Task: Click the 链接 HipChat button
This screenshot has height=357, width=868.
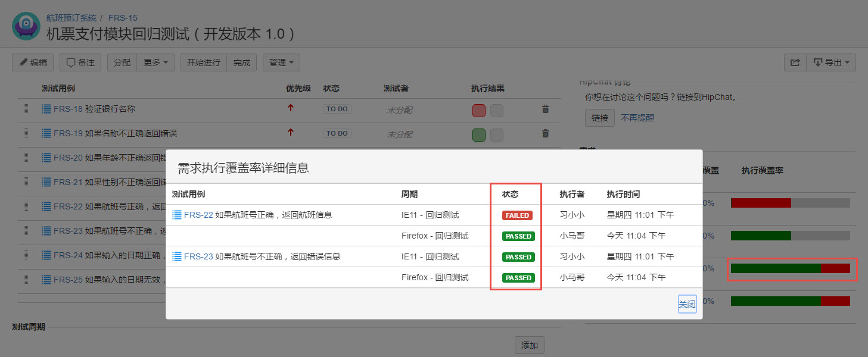Action: tap(600, 118)
